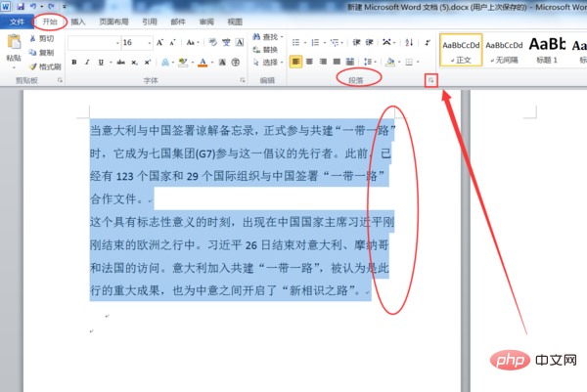Click the font name input box
The width and height of the screenshot is (587, 392).
click(x=92, y=43)
